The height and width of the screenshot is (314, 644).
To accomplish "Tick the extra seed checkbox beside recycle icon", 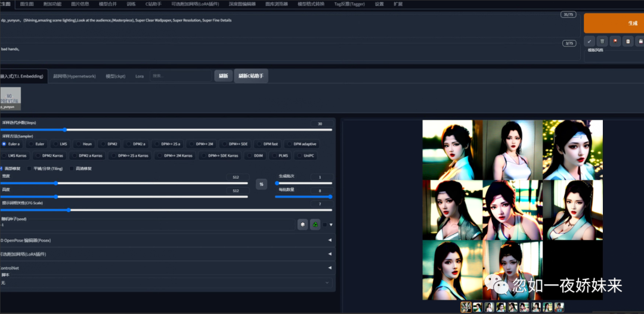I will 325,225.
